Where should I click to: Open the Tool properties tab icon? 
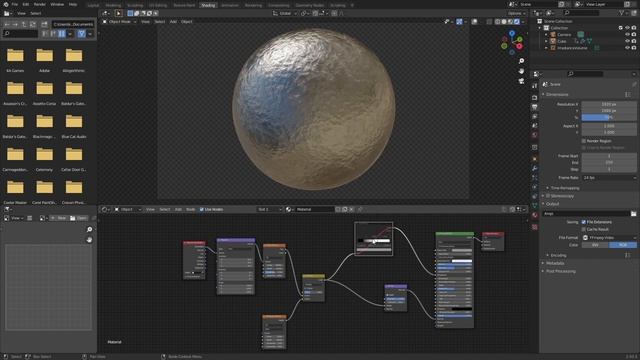pos(535,86)
